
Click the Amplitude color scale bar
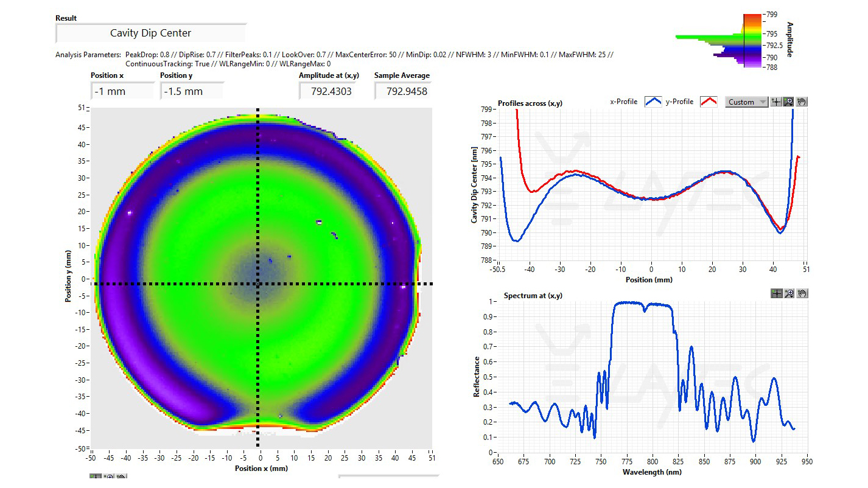(753, 40)
